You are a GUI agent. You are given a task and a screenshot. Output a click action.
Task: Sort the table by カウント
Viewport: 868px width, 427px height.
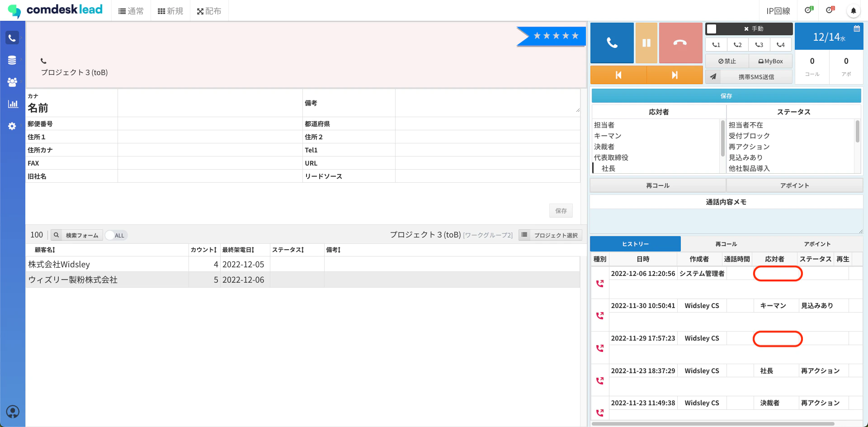(x=203, y=250)
